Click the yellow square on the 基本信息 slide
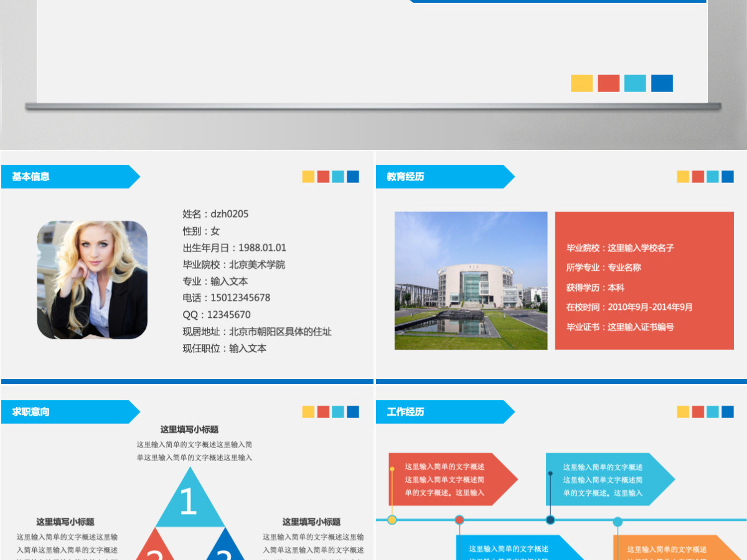 tap(308, 177)
